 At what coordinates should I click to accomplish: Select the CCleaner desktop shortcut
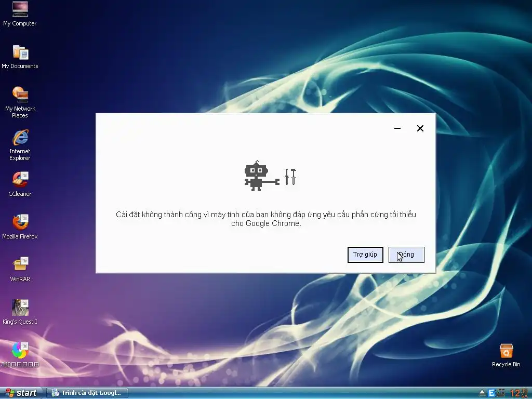(20, 184)
